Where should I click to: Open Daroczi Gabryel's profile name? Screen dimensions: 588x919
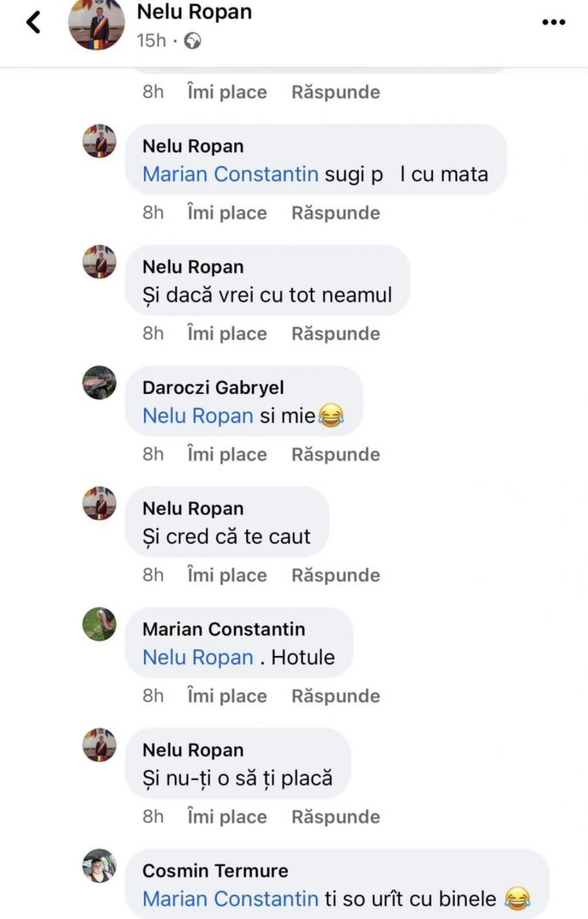coord(213,388)
